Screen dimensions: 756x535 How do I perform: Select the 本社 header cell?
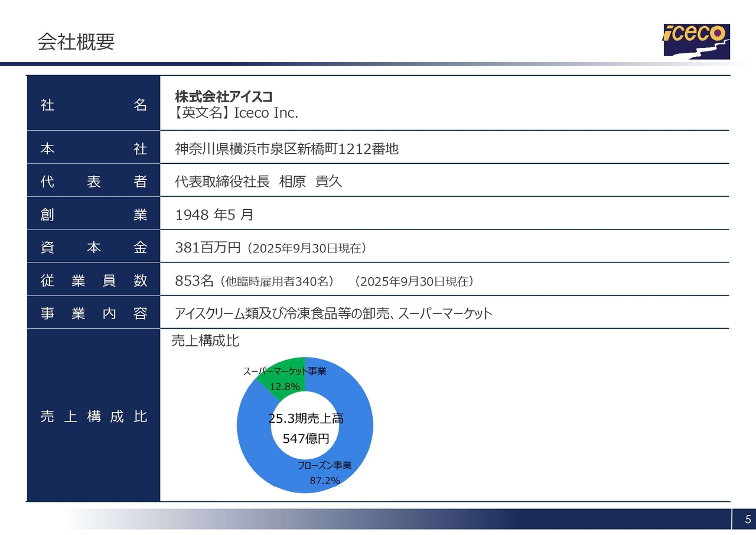coord(93,150)
